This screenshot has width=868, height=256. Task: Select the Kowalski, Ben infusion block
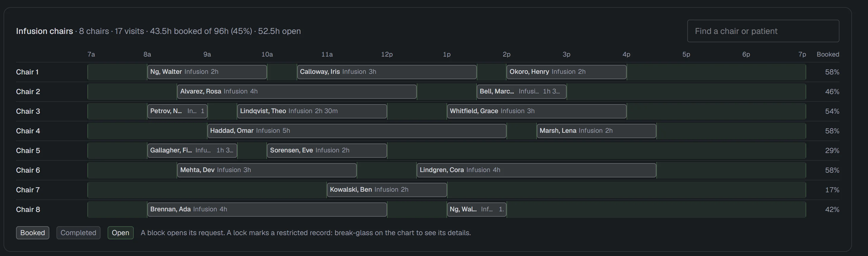(x=387, y=190)
